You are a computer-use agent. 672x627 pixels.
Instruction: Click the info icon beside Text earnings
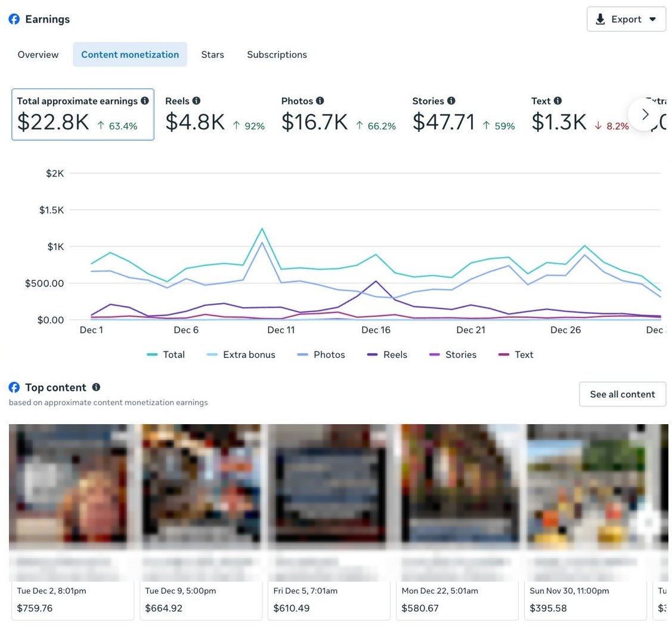point(559,100)
